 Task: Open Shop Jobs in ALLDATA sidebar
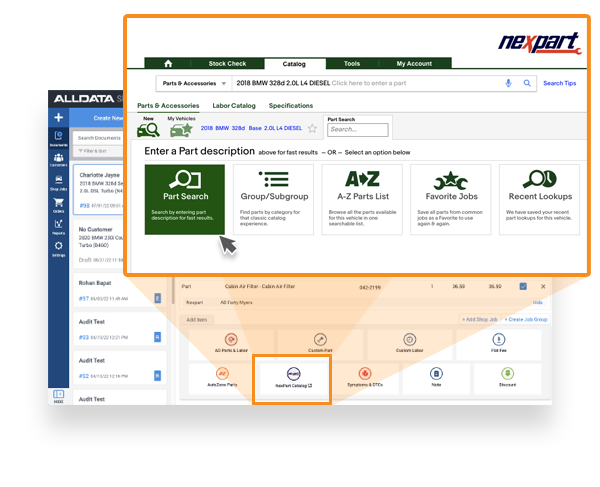(x=59, y=182)
